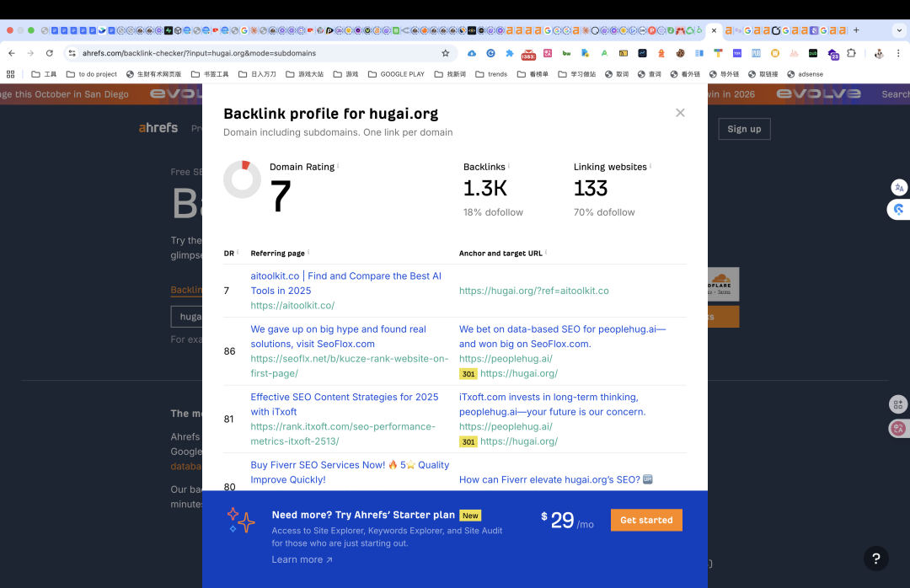Screen dimensions: 910x588
Task: Click the question mark help button
Action: pyautogui.click(x=875, y=559)
